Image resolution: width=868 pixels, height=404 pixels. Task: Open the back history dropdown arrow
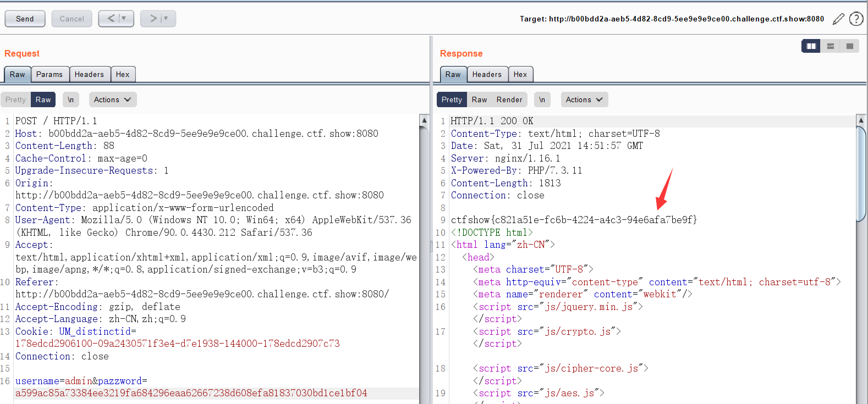point(124,19)
